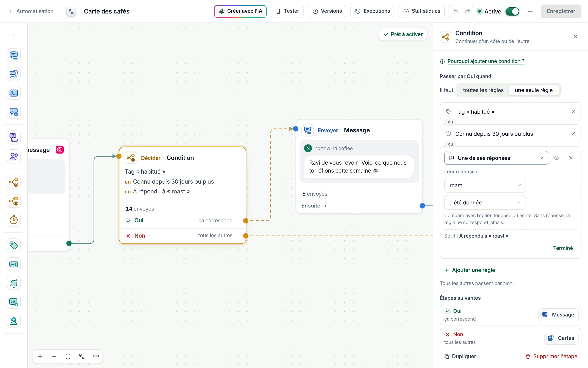Open Statistiques

pos(421,11)
